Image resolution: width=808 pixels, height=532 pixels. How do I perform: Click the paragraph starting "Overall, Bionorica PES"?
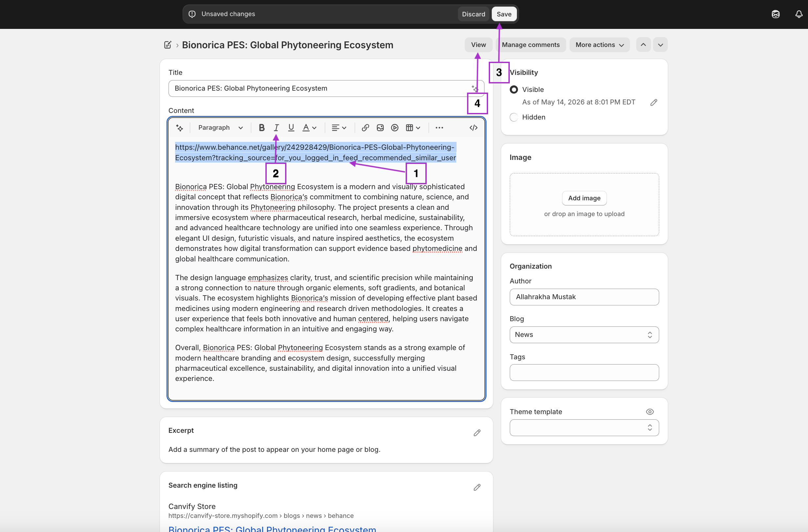pyautogui.click(x=320, y=363)
